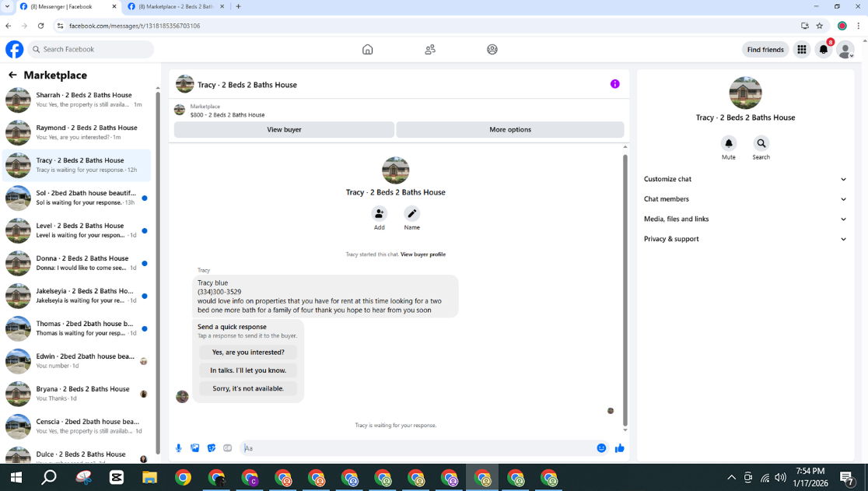Open Donna's conversation

pos(76,263)
